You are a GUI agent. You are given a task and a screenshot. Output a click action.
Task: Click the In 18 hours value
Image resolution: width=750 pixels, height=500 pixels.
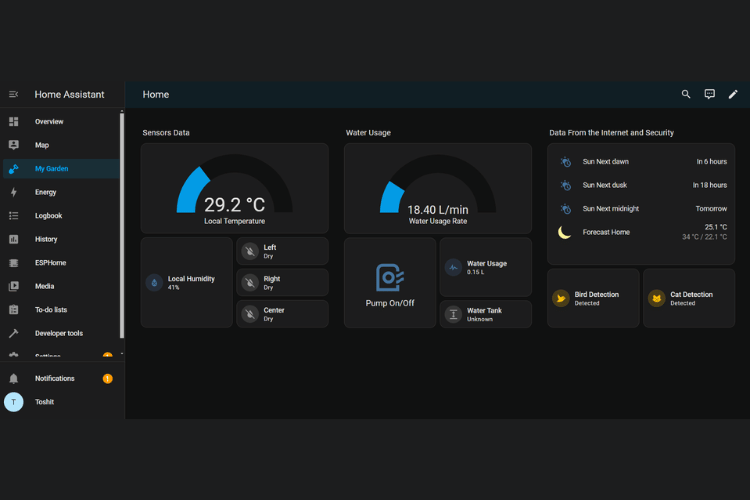click(x=710, y=185)
